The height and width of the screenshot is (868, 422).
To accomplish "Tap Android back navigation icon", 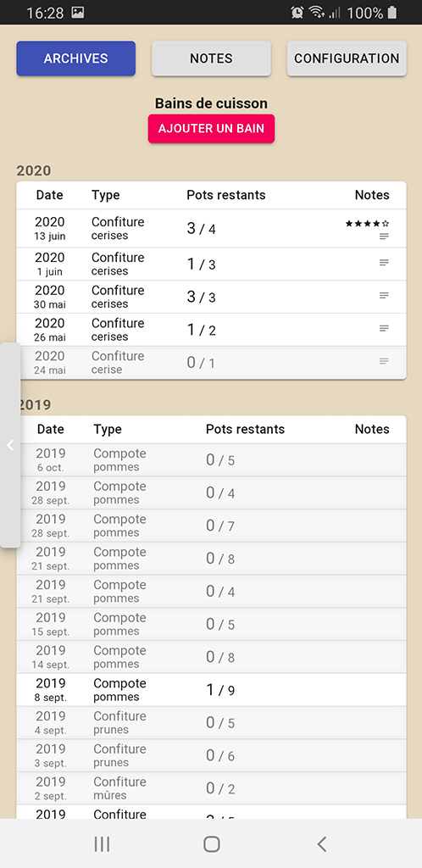I will pos(322,843).
